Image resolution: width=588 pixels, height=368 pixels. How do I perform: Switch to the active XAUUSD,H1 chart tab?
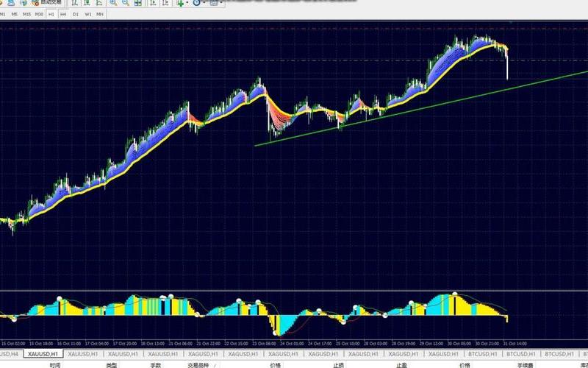43,353
